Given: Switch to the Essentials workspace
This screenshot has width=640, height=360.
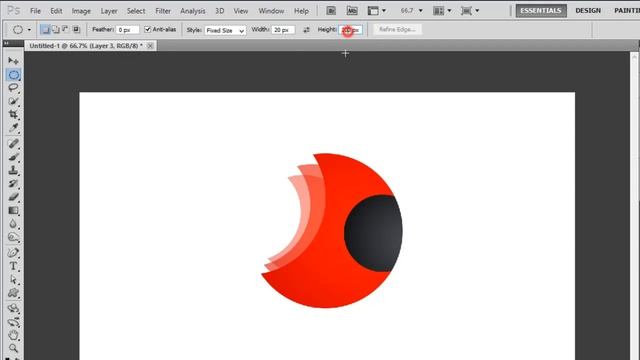Looking at the screenshot, I should (541, 11).
